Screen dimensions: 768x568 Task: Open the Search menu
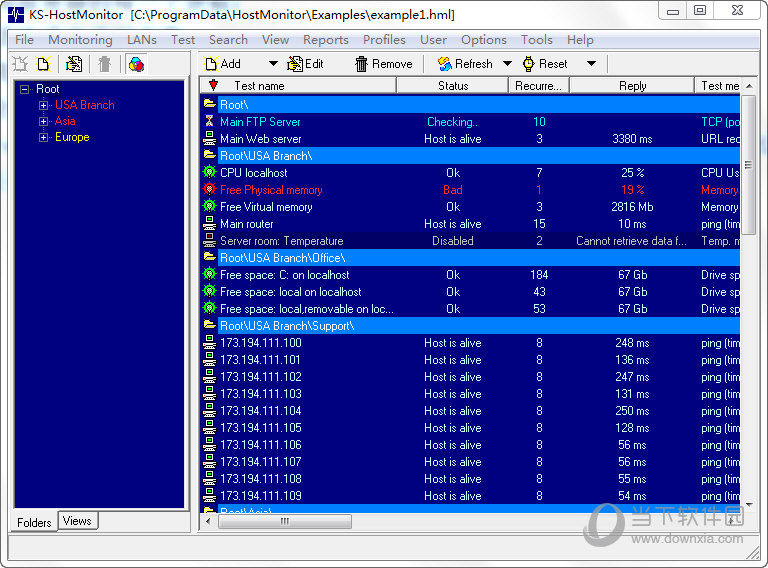(x=228, y=40)
